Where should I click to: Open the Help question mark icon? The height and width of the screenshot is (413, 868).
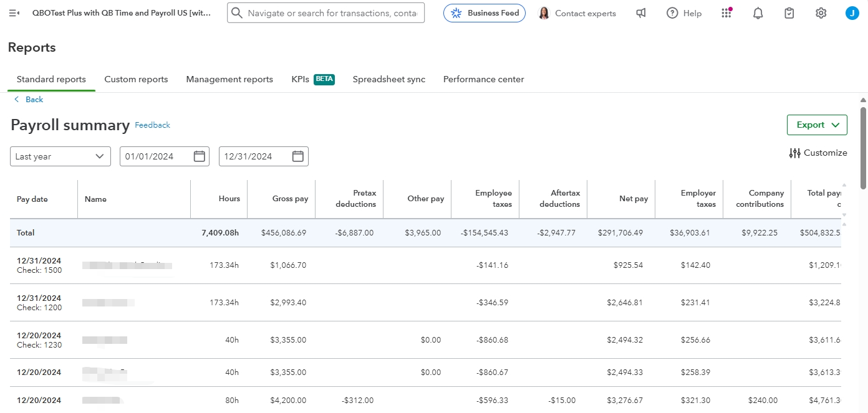[x=672, y=13]
